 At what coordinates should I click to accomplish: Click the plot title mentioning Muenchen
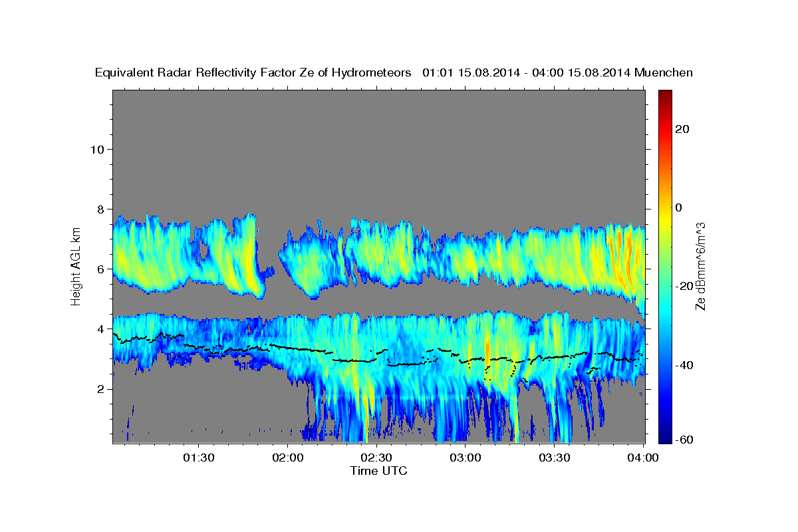pos(394,72)
